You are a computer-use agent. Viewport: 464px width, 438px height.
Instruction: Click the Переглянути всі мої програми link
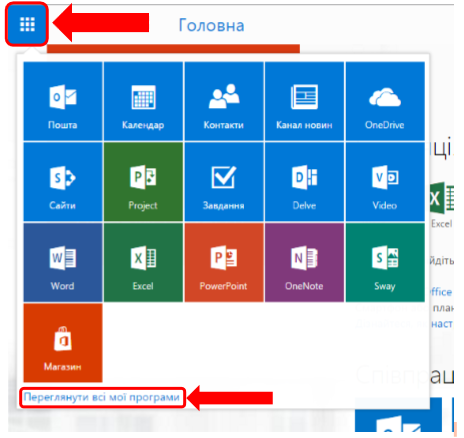[x=102, y=397]
